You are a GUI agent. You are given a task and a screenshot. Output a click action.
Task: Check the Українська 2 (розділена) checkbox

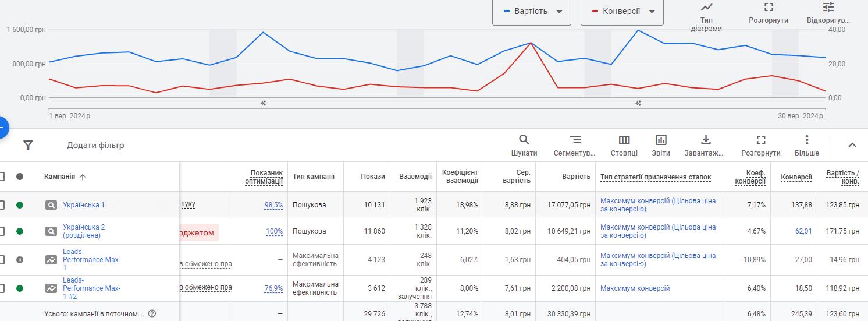(x=2, y=231)
